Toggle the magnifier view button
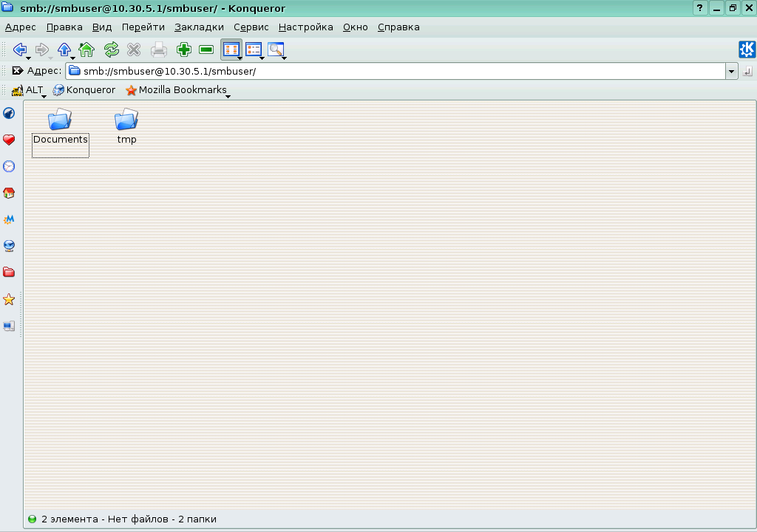The height and width of the screenshot is (532, 757). pos(276,49)
